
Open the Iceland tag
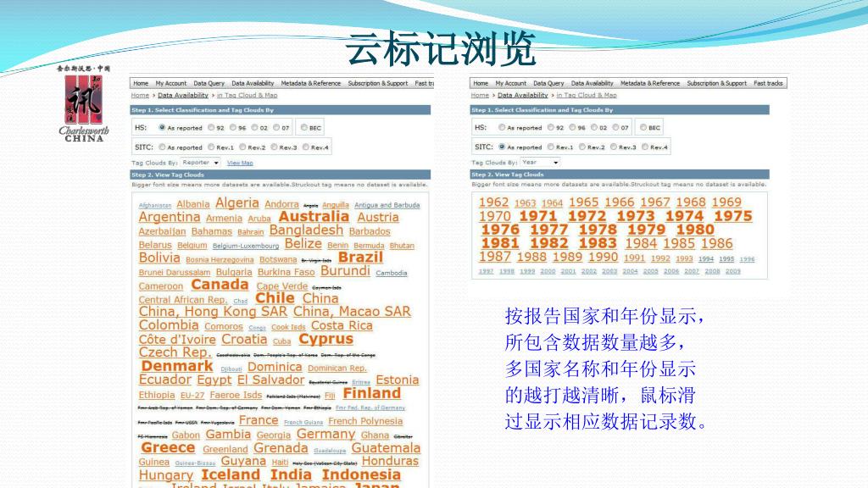pos(231,474)
